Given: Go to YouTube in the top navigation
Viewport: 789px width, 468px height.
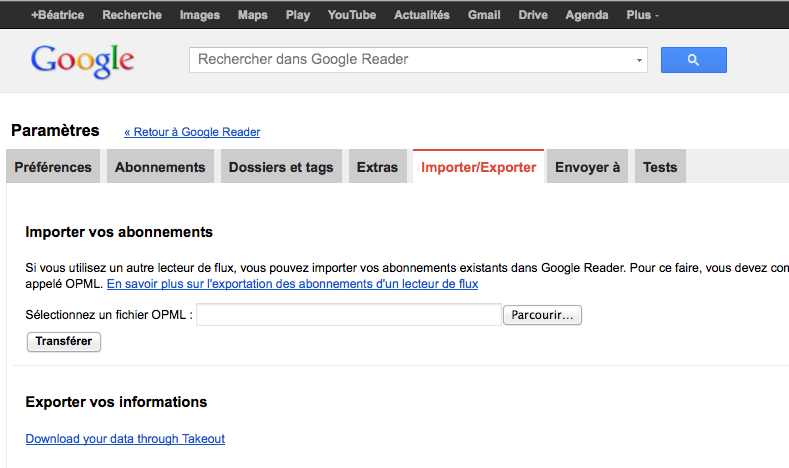Looking at the screenshot, I should (x=352, y=15).
